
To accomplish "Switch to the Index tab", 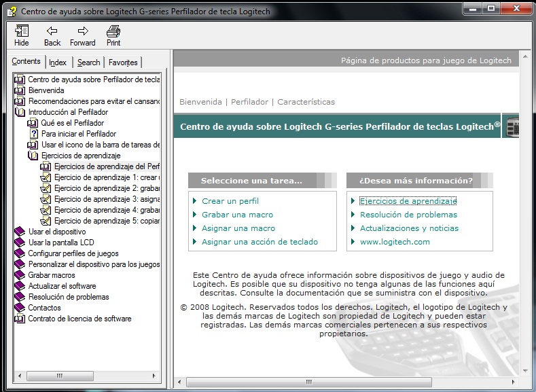I will 58,63.
